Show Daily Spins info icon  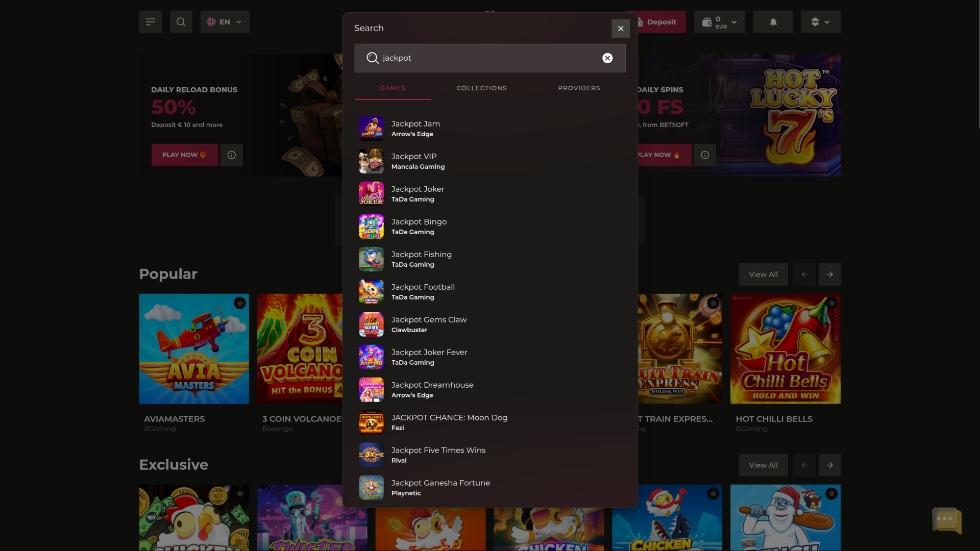click(x=705, y=155)
